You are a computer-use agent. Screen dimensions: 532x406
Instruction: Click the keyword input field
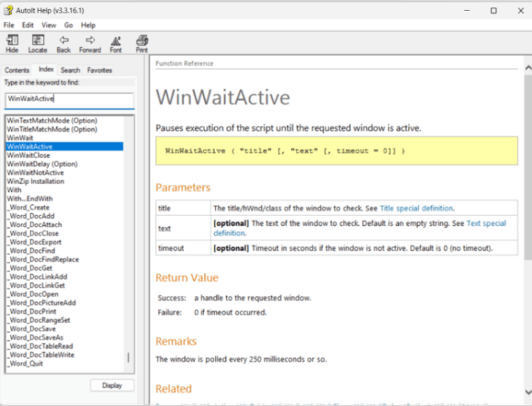point(69,100)
